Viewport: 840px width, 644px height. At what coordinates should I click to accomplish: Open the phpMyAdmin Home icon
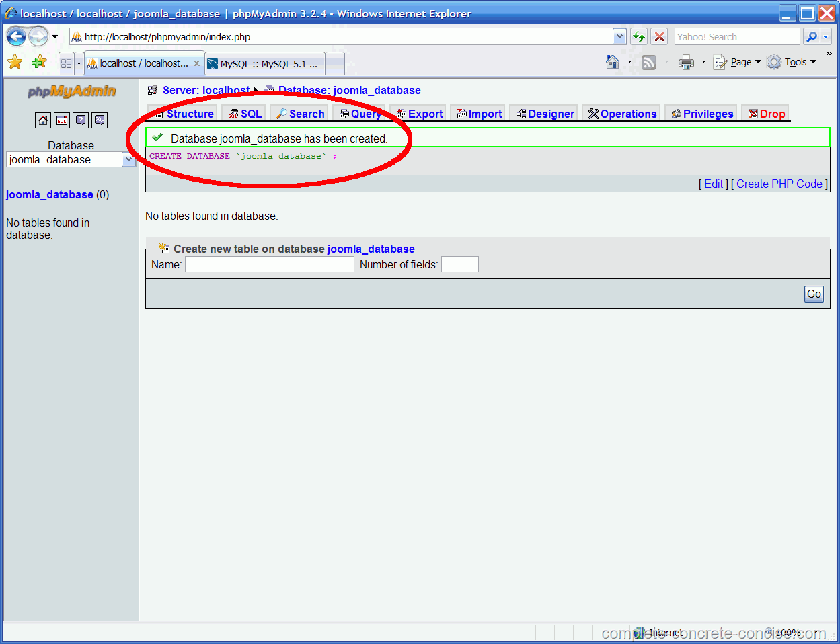(x=43, y=120)
